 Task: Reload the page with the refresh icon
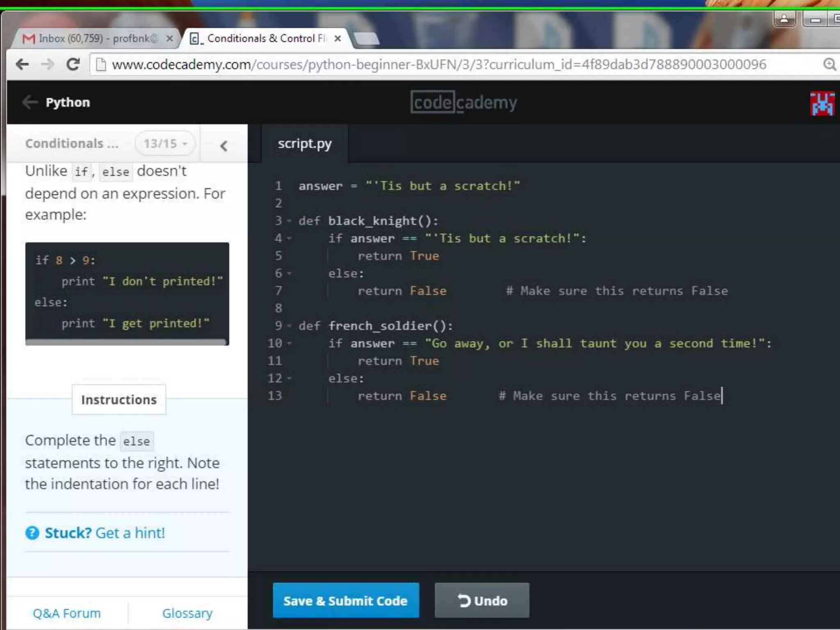[73, 64]
